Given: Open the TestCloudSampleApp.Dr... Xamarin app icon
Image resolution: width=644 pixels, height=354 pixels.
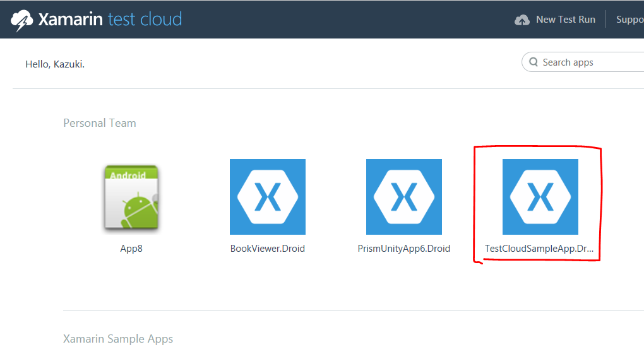Looking at the screenshot, I should click(x=540, y=197).
